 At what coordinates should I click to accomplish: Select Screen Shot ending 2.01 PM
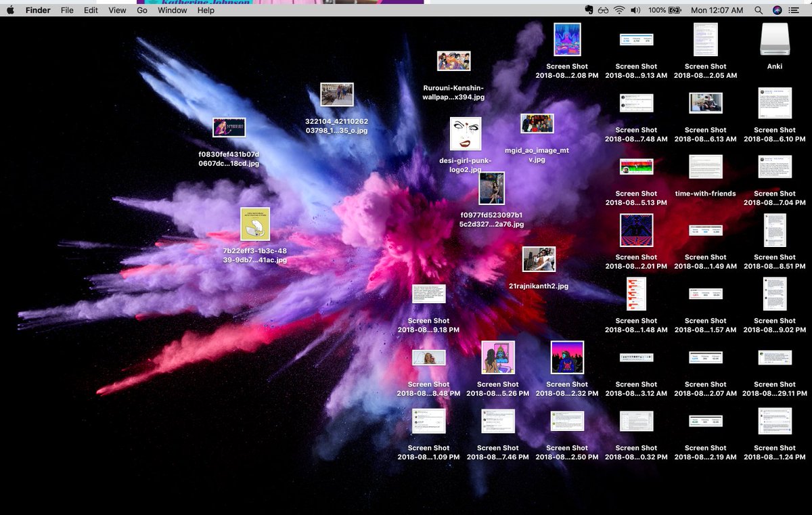(637, 230)
